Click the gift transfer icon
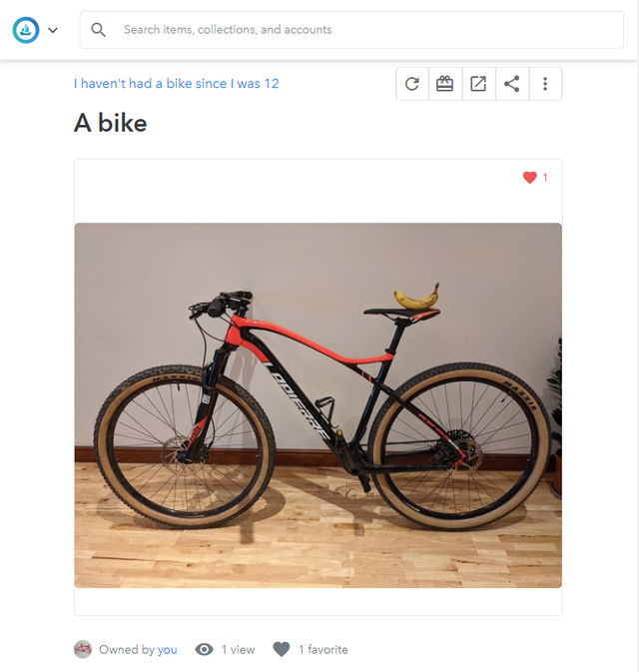 coord(445,84)
